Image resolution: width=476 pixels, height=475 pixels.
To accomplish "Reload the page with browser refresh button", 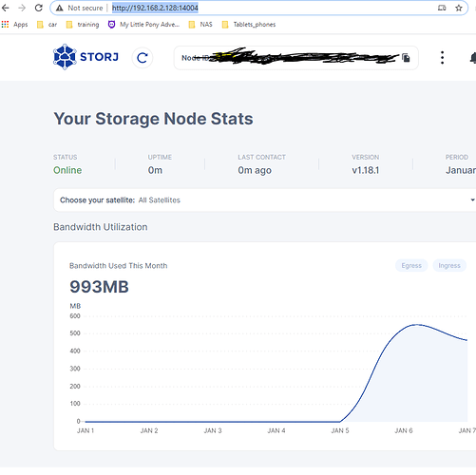I will click(x=39, y=8).
